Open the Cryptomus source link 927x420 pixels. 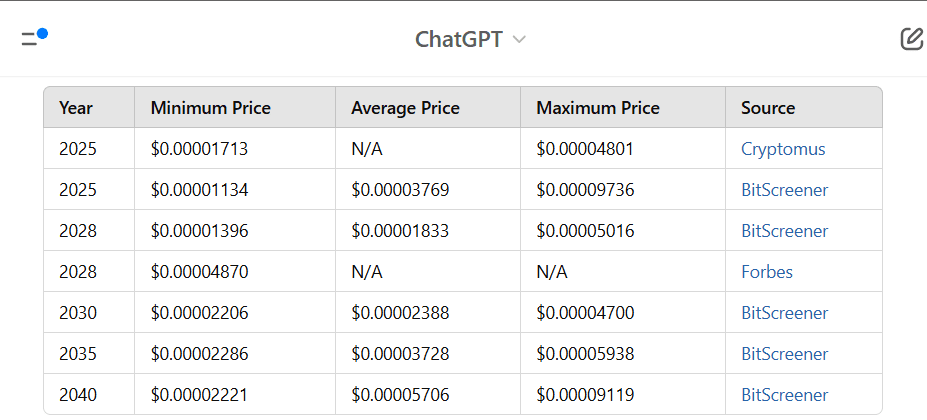783,149
